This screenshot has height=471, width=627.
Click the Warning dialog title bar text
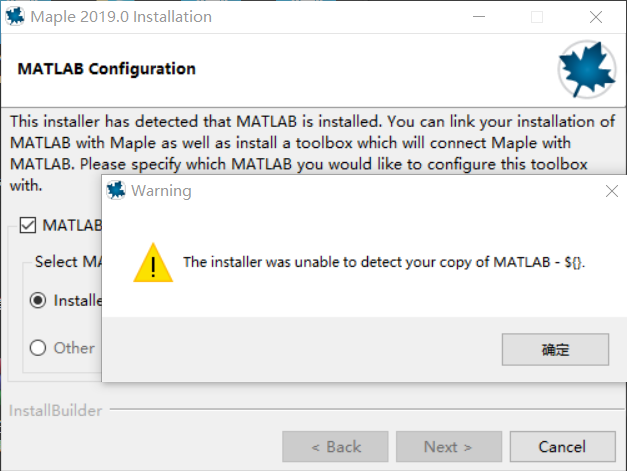pyautogui.click(x=161, y=190)
